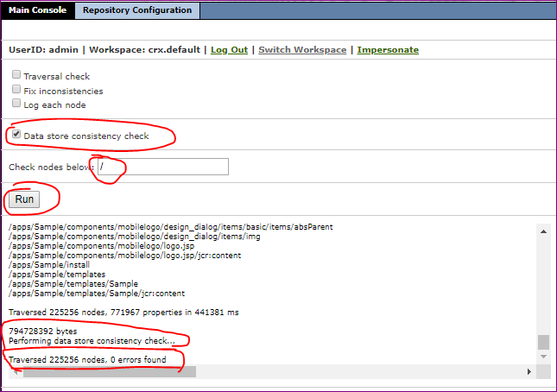Tick the Fix inconsistencies checkbox
557x392 pixels.
(16, 89)
